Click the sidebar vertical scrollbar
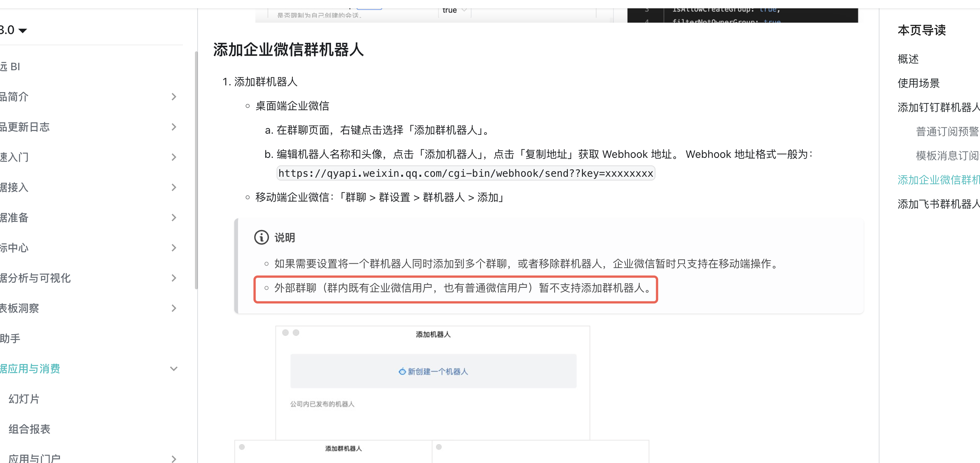Image resolution: width=980 pixels, height=463 pixels. pyautogui.click(x=196, y=170)
